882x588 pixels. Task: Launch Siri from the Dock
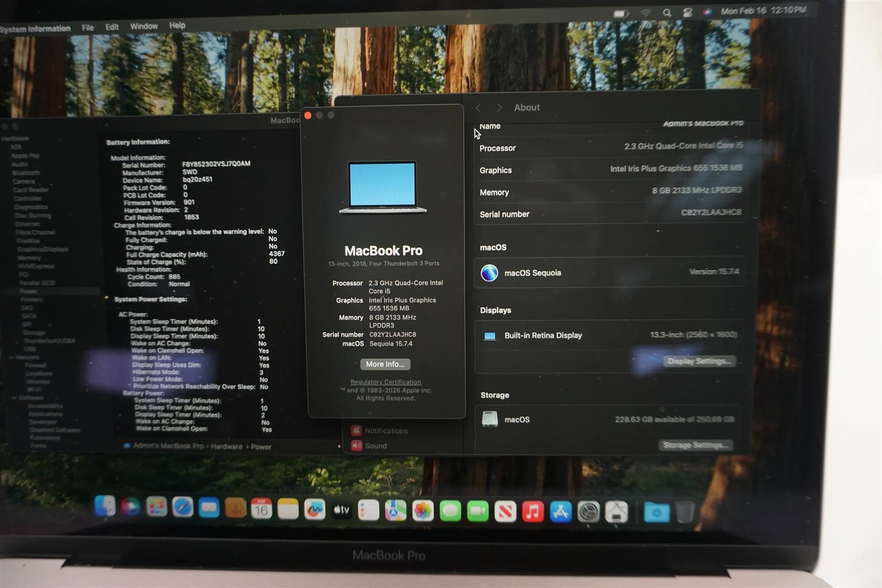coord(131,506)
